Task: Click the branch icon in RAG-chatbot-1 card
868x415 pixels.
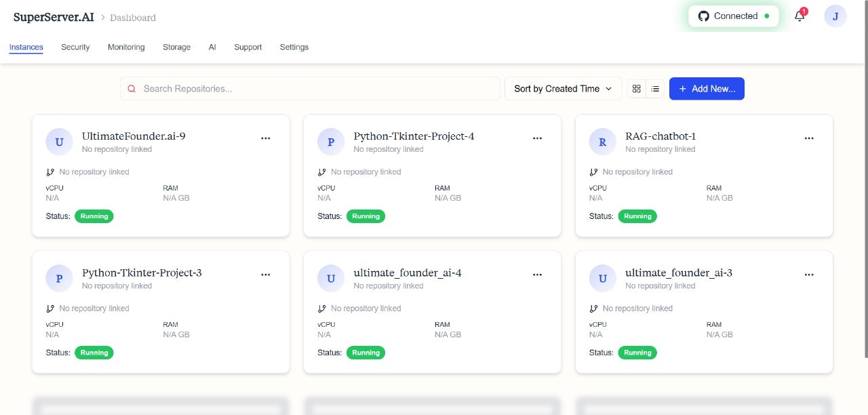Action: click(593, 172)
